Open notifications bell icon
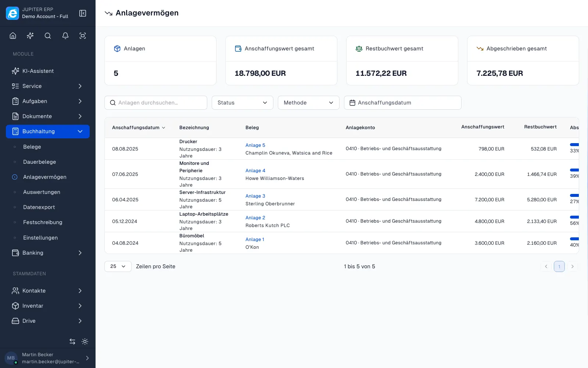Screen dimensions: 588x368 pyautogui.click(x=65, y=36)
